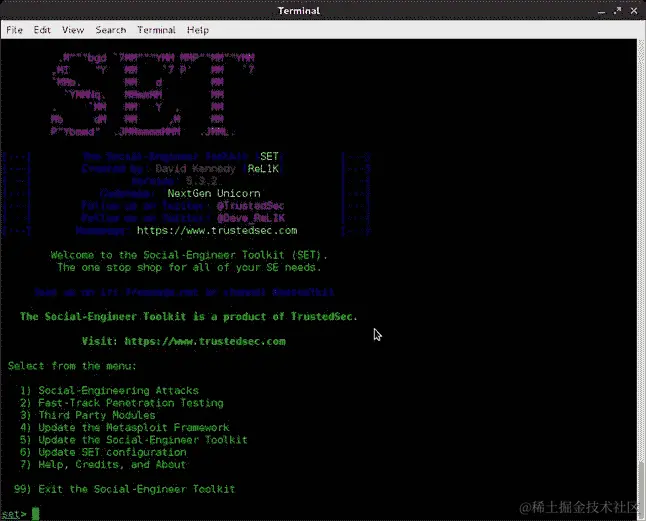Open the Terminal menu

pos(156,30)
